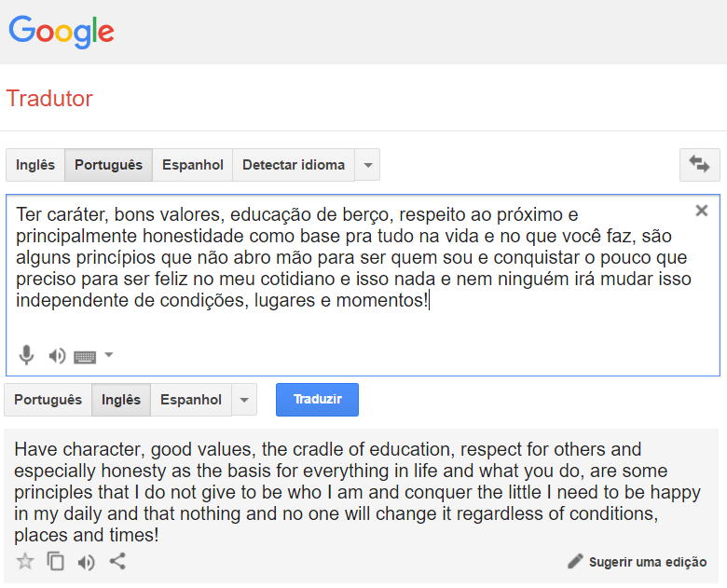This screenshot has height=588, width=727.
Task: Open the virtual keyboard icon
Action: tap(85, 356)
